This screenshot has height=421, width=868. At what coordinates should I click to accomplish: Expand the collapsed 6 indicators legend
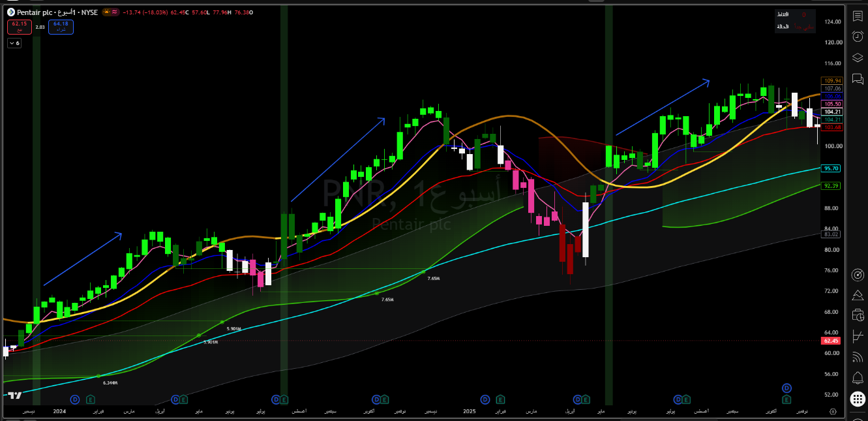click(x=14, y=43)
